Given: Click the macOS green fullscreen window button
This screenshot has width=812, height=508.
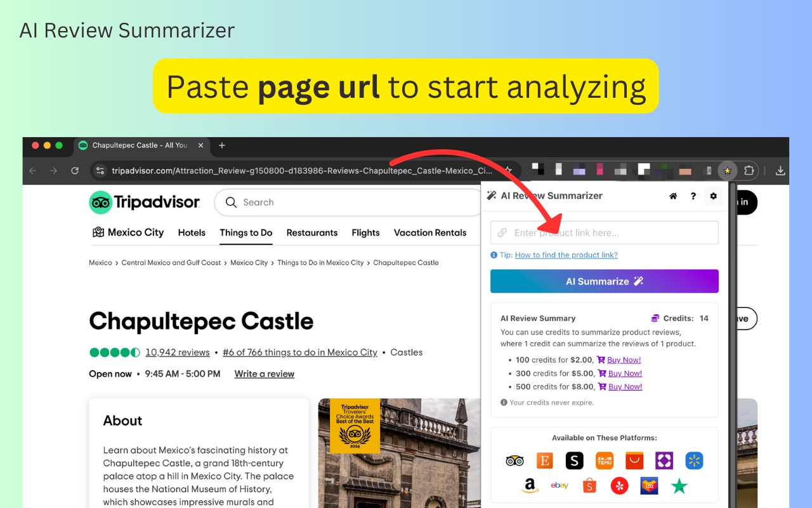Looking at the screenshot, I should pyautogui.click(x=59, y=145).
